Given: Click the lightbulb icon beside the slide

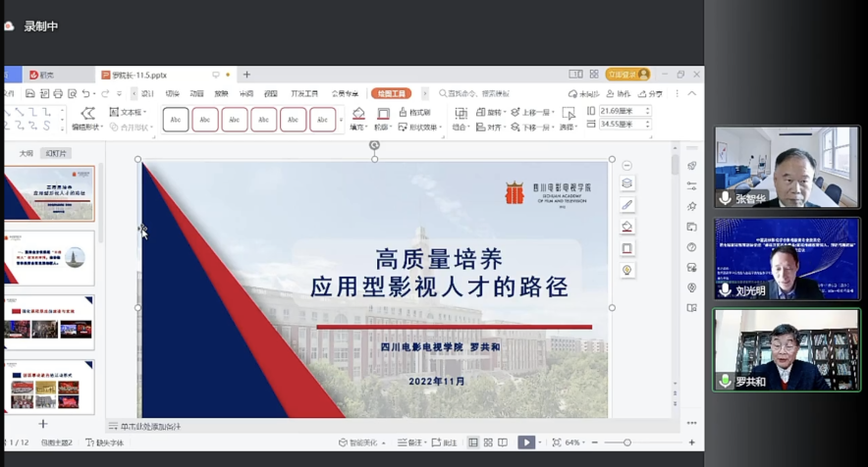Looking at the screenshot, I should tap(627, 270).
